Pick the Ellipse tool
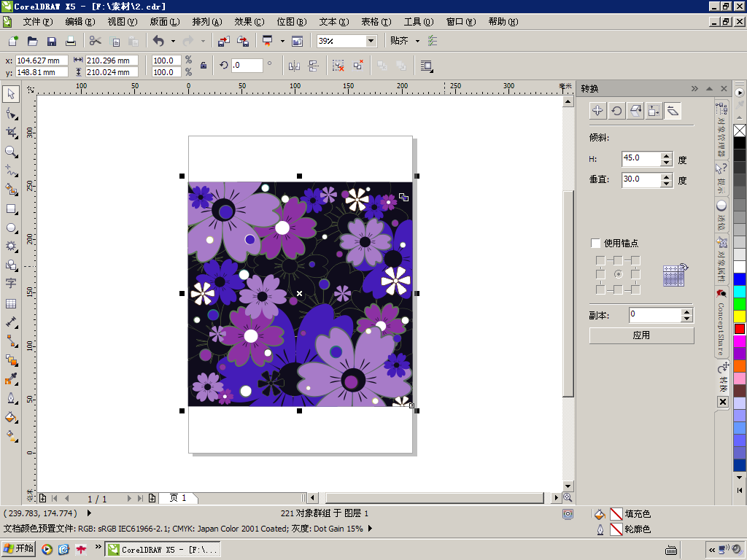Screen dimensions: 747x560 [x=11, y=227]
